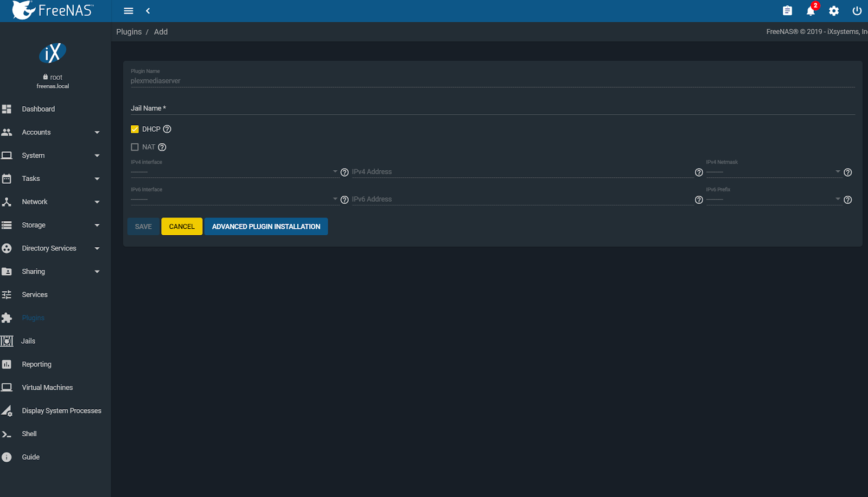Click the FreeNAS logo

click(53, 10)
